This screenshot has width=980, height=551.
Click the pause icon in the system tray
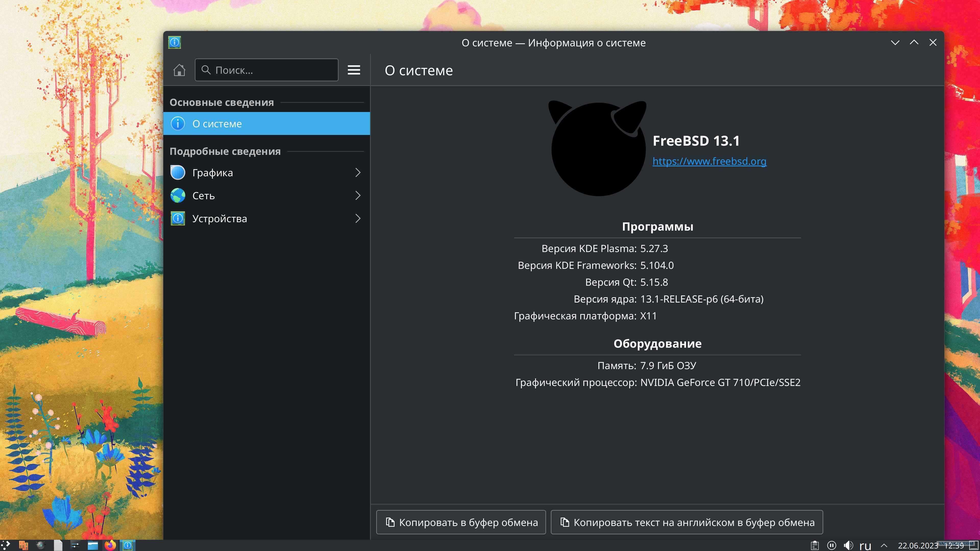[x=832, y=546]
